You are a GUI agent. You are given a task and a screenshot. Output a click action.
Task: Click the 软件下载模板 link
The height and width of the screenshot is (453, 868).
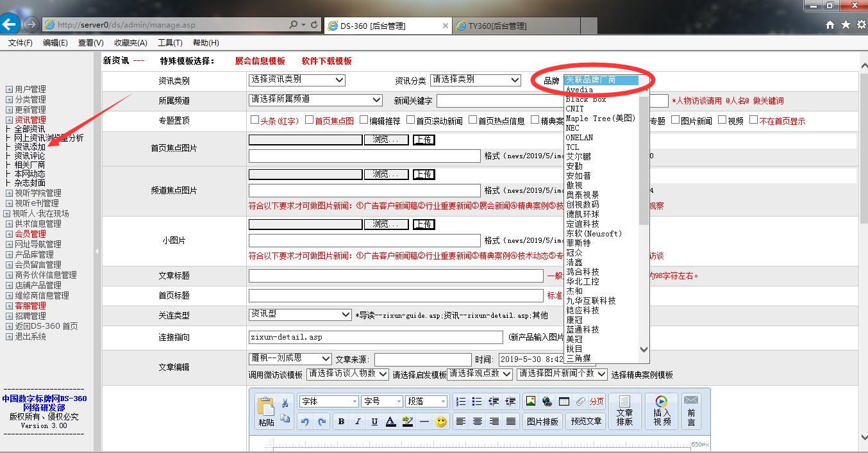point(327,61)
